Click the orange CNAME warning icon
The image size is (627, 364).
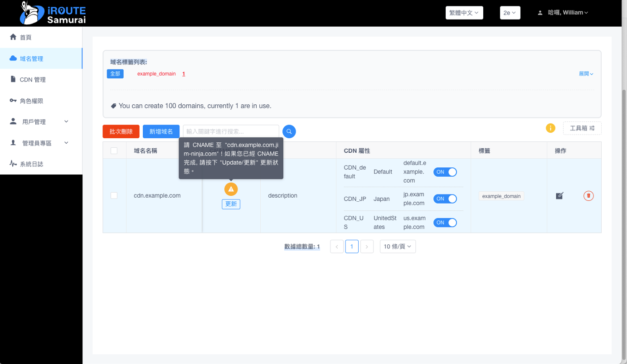tap(231, 189)
